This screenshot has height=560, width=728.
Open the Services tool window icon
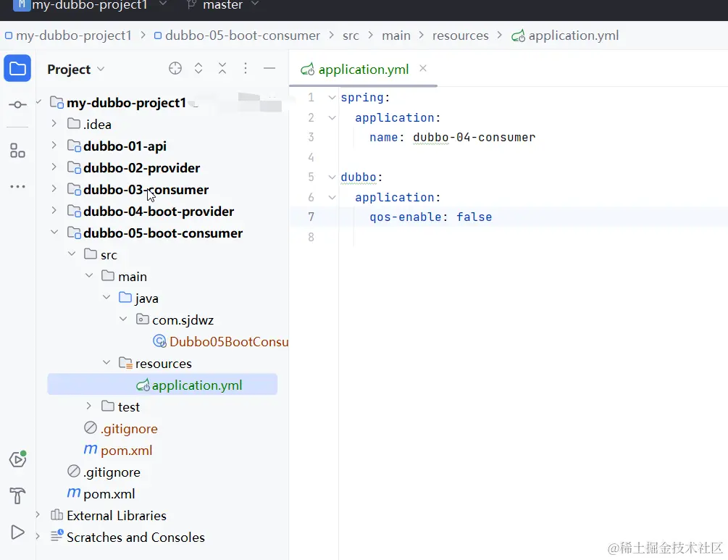[17, 459]
